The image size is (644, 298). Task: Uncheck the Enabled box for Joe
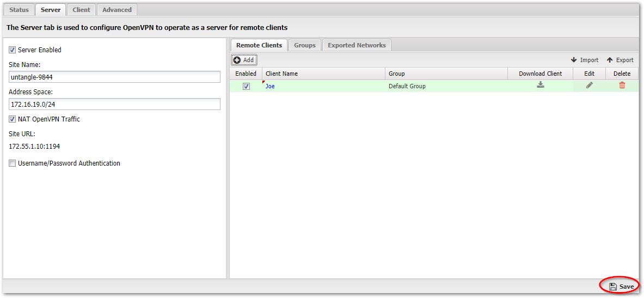point(246,86)
